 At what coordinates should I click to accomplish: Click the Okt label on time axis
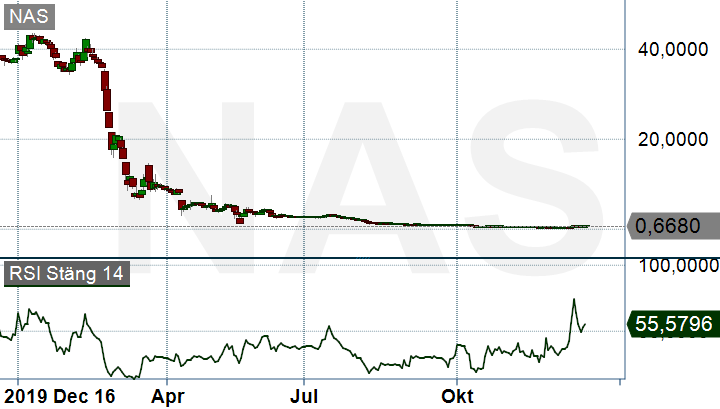[457, 396]
